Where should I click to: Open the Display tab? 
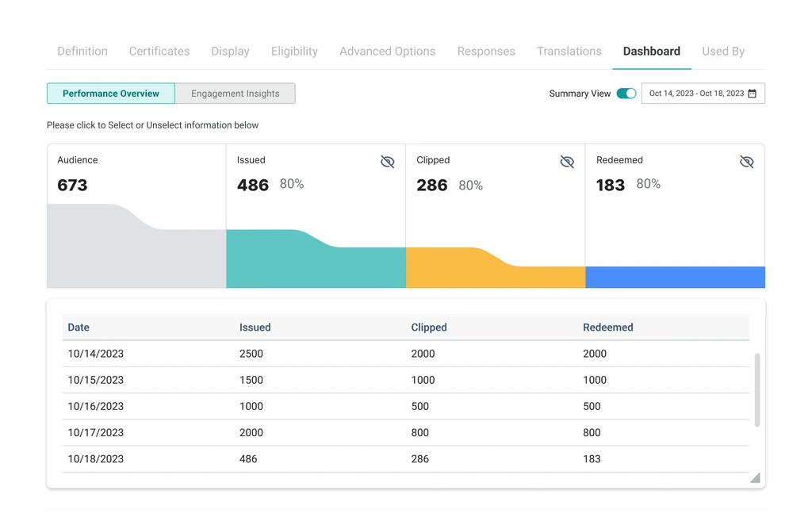click(230, 52)
